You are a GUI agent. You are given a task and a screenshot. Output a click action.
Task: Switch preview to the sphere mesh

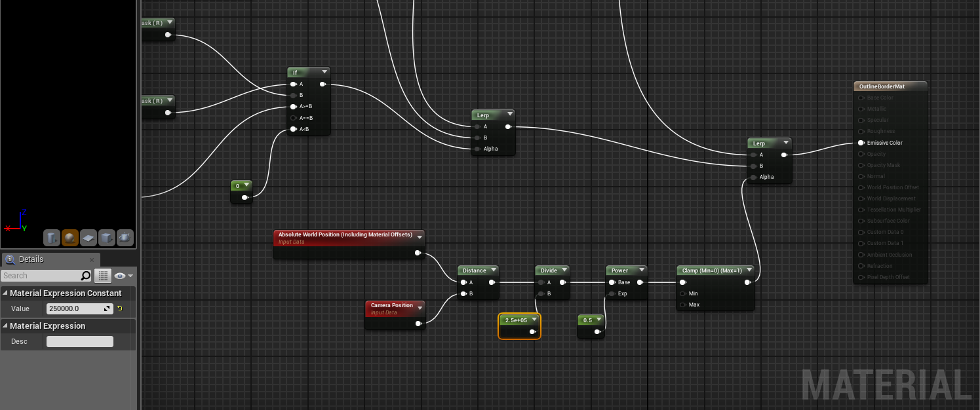70,238
